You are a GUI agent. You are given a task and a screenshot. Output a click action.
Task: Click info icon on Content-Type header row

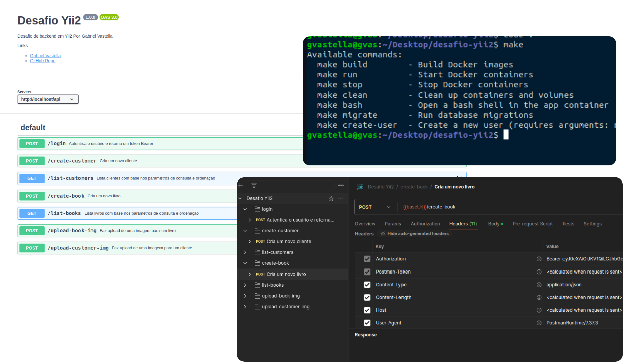(x=539, y=285)
